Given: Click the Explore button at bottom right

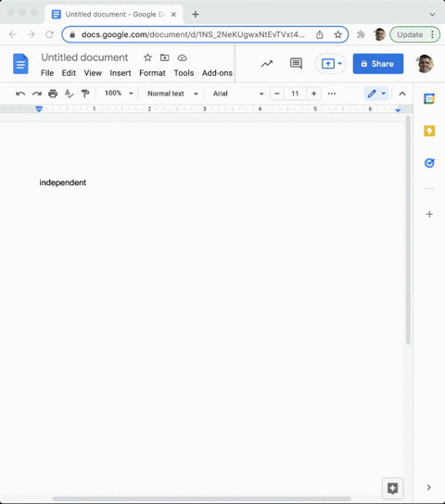Looking at the screenshot, I should point(392,488).
